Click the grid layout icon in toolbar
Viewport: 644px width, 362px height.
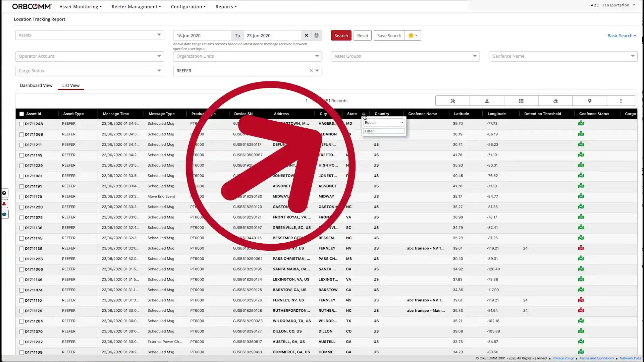521,101
